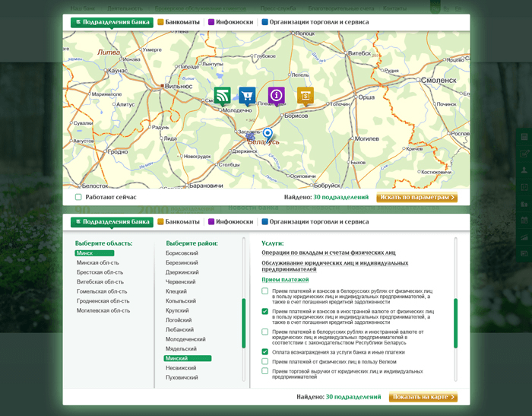This screenshot has height=416, width=532.
Task: Uncheck Оплата вознаграждения за услуги банка
Action: click(265, 352)
